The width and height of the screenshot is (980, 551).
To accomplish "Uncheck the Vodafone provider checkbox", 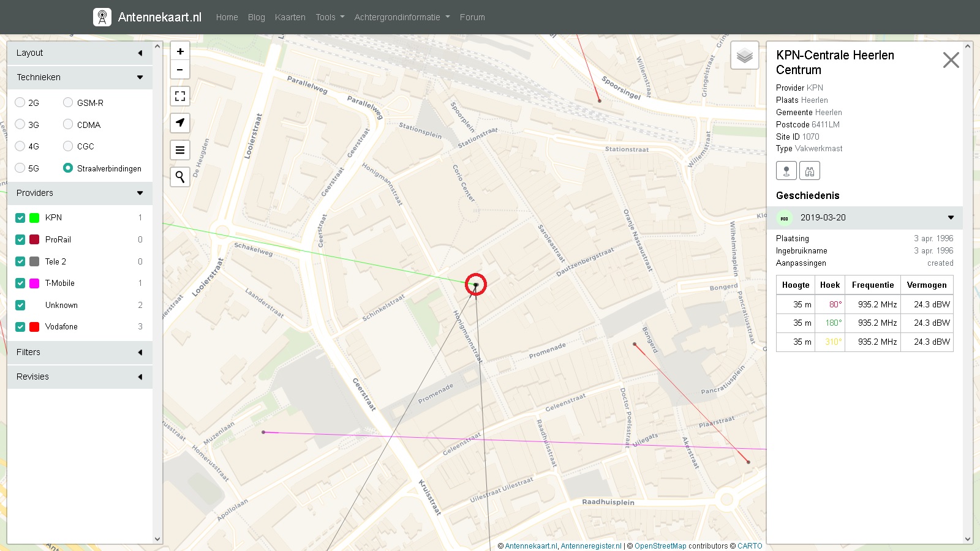I will pos(20,327).
